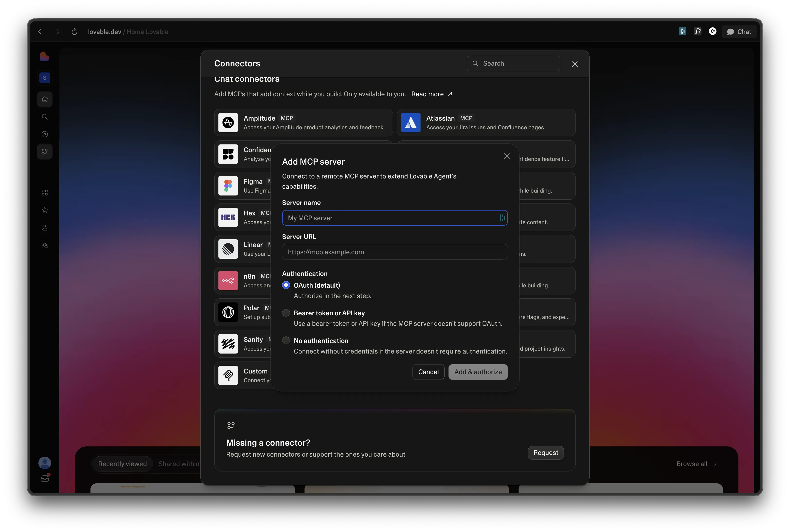The height and width of the screenshot is (532, 790).
Task: Select the Sanity connector icon
Action: click(x=228, y=344)
